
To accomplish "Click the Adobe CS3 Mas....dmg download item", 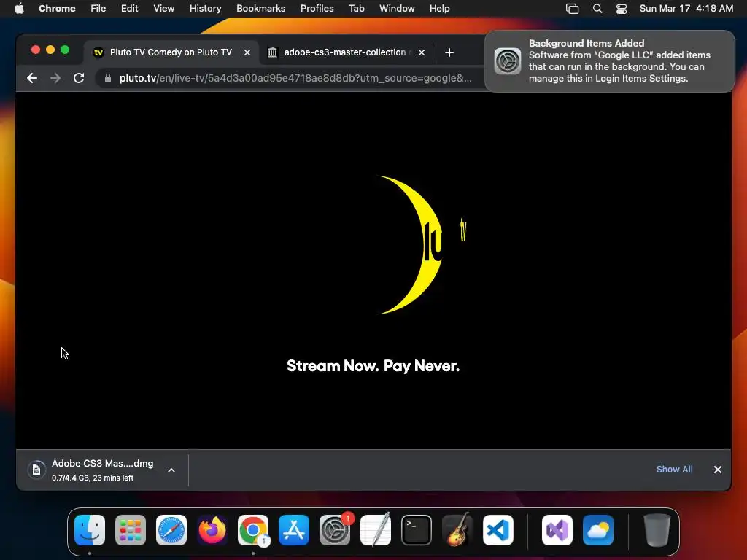I will (102, 470).
